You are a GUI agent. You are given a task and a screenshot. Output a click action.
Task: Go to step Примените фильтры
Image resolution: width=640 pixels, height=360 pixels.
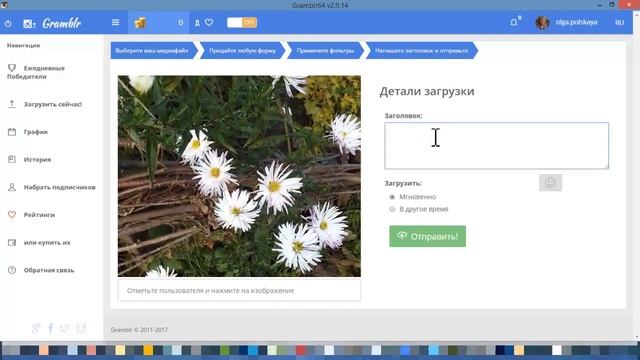[x=325, y=51]
